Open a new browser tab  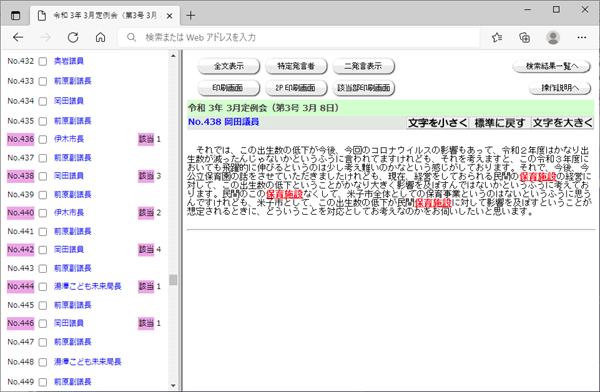click(x=190, y=16)
